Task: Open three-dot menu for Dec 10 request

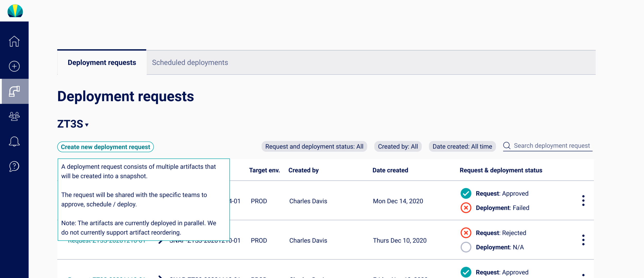Action: 583,240
